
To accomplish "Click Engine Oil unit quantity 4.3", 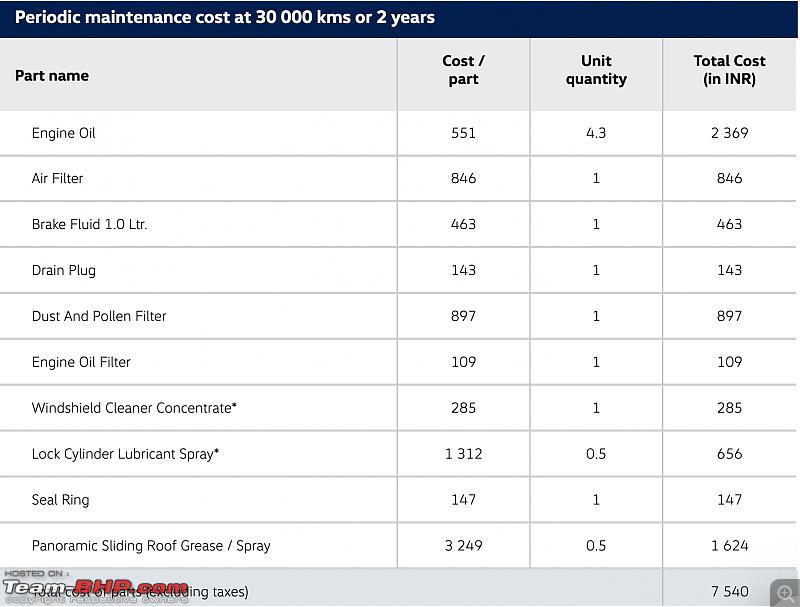I will click(x=596, y=133).
